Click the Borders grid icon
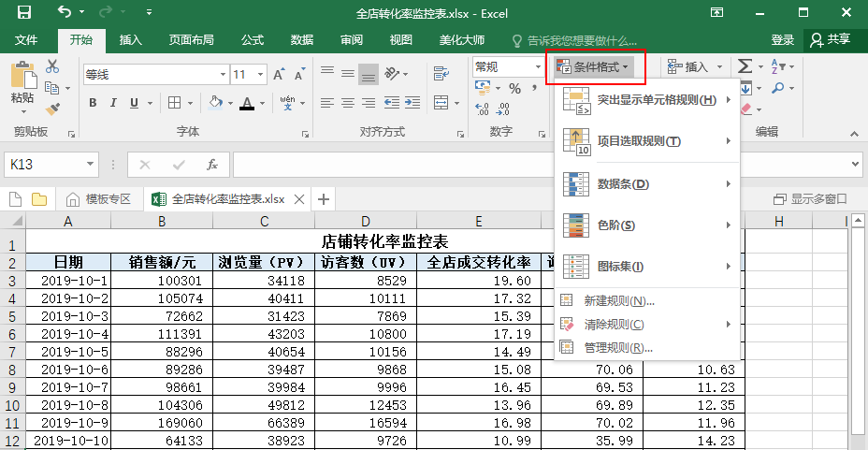 pyautogui.click(x=174, y=102)
